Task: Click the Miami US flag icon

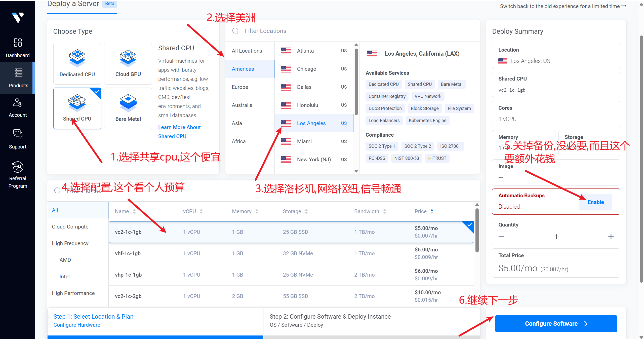Action: pyautogui.click(x=286, y=141)
